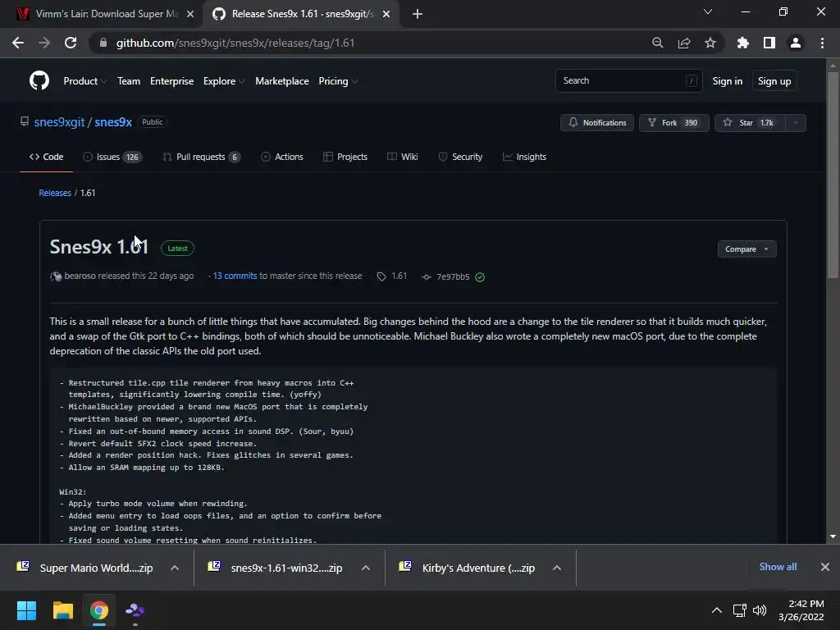Viewport: 840px width, 630px height.
Task: Toggle the Chrome side panel icon
Action: pos(769,43)
